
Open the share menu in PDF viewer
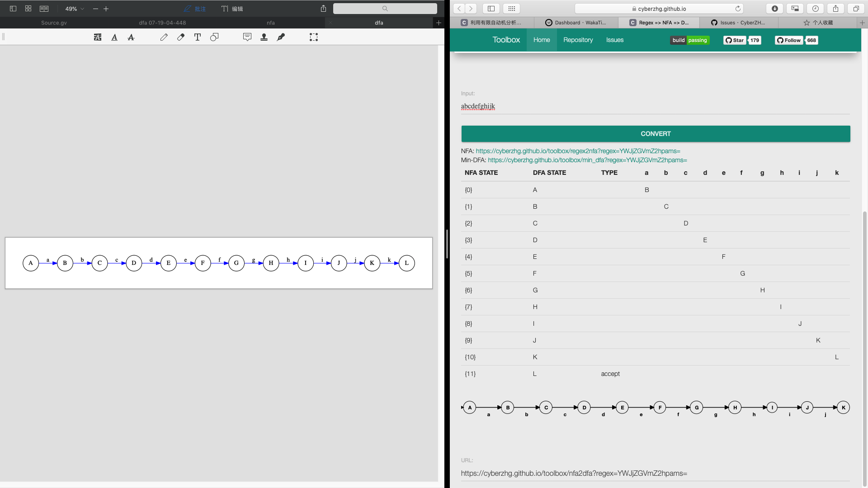pyautogui.click(x=323, y=9)
